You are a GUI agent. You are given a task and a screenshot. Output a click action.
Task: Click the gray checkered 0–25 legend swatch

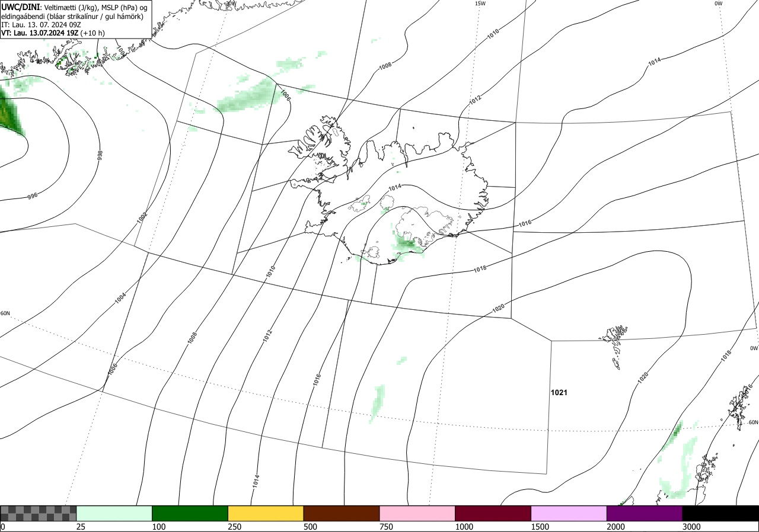[x=38, y=513]
